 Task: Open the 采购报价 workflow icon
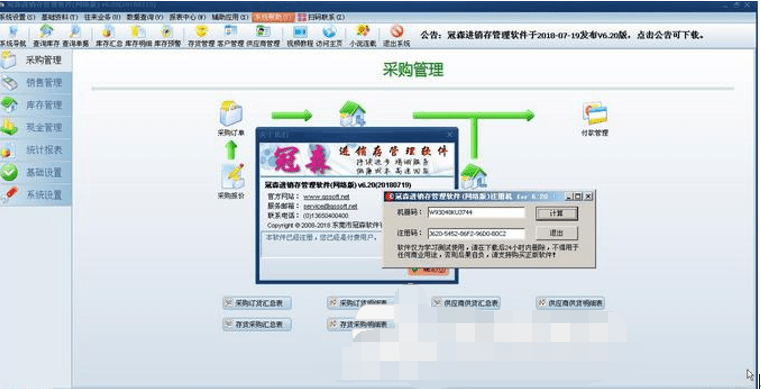coord(231,181)
